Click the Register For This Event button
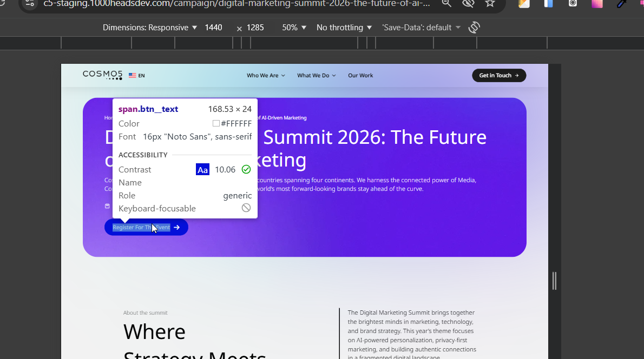 pos(141,228)
